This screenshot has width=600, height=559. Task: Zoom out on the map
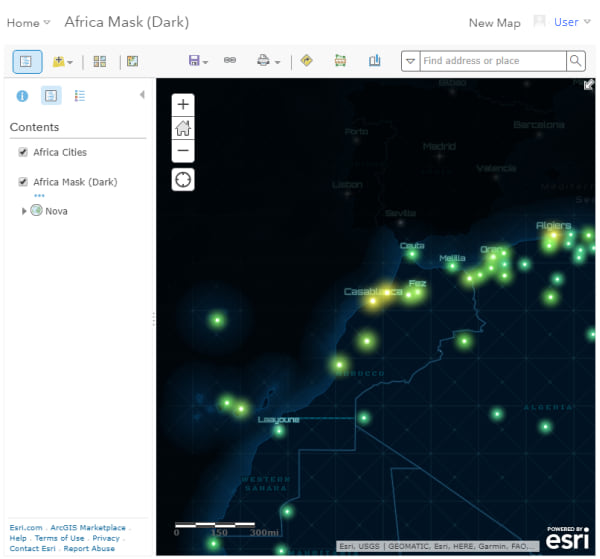(183, 151)
